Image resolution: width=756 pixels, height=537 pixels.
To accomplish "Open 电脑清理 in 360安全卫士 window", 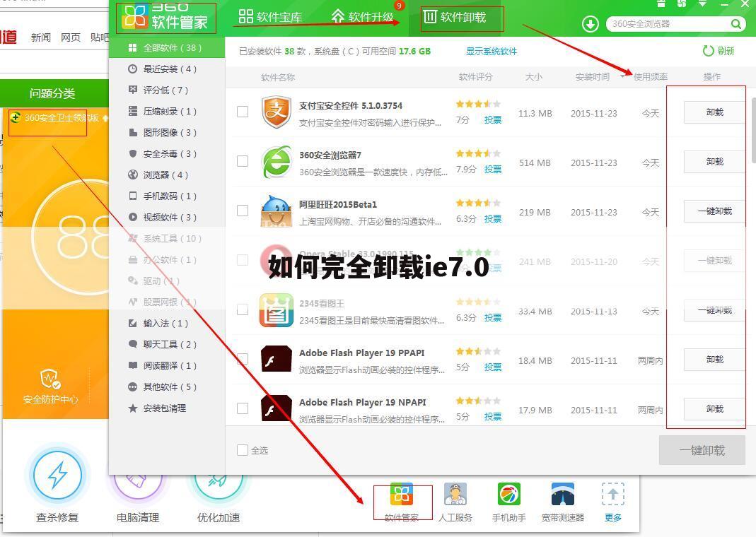I will [x=138, y=498].
